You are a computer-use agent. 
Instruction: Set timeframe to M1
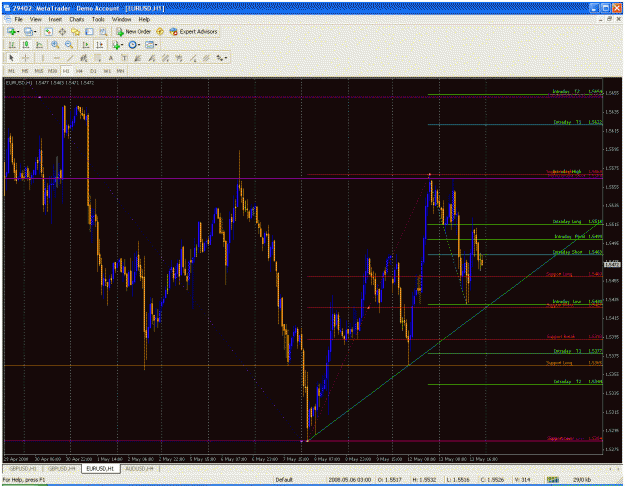(x=12, y=71)
